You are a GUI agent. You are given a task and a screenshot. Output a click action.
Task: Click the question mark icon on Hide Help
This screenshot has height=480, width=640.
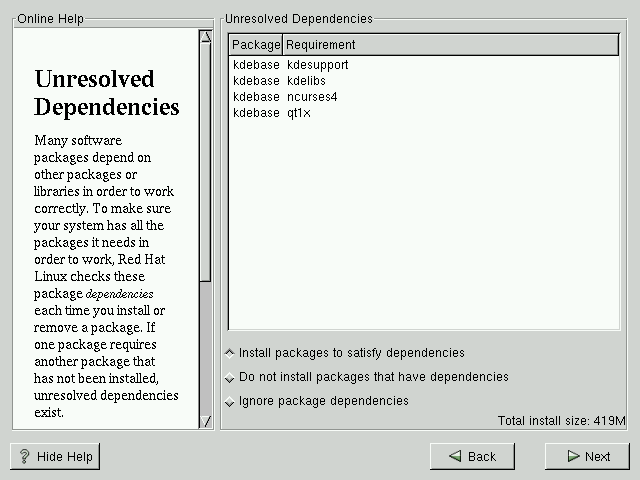[x=24, y=457]
